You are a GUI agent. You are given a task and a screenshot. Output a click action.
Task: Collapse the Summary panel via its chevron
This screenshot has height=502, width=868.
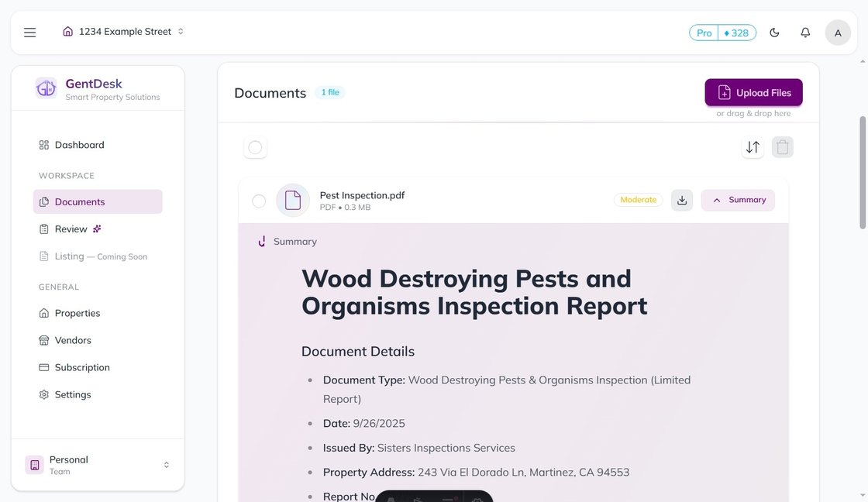pos(716,200)
